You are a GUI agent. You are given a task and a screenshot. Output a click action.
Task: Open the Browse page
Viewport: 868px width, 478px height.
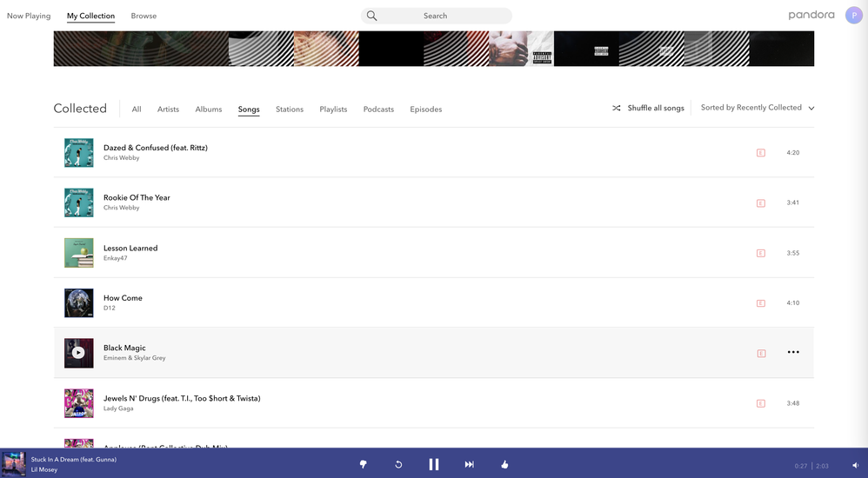(144, 16)
